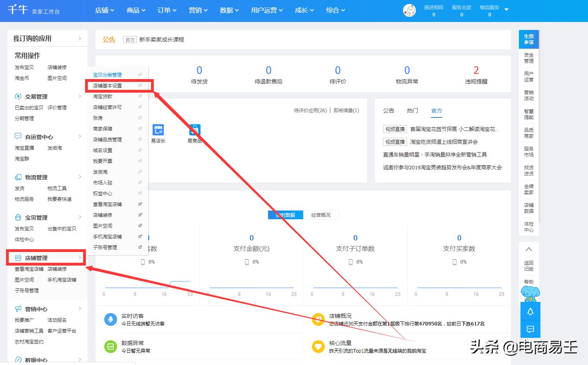Click the 待评价应用(26) link

(x=310, y=110)
